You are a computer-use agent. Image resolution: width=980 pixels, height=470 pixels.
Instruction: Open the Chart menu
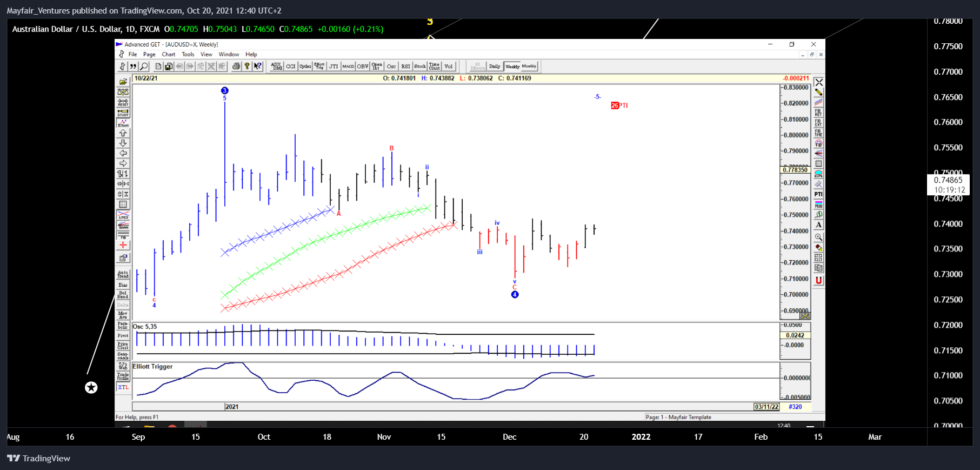[x=169, y=55]
